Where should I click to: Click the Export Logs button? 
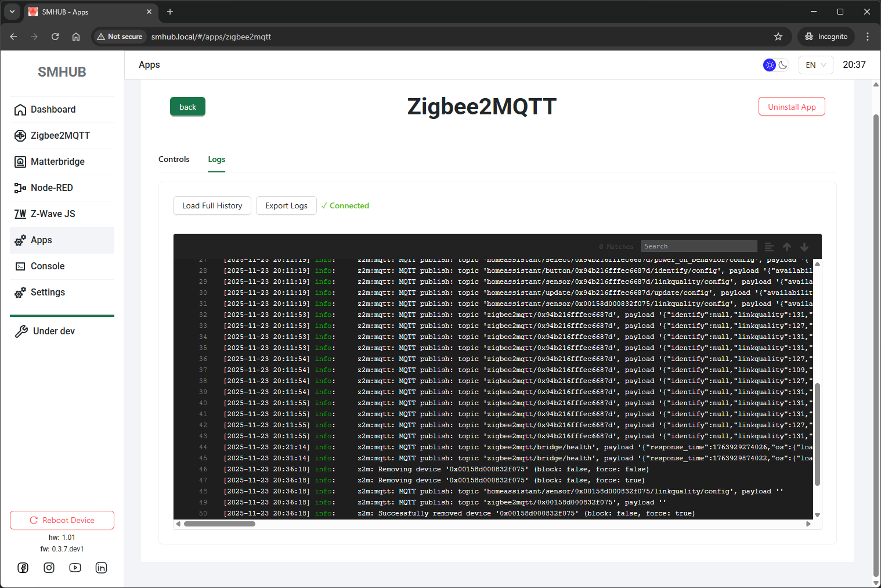[x=286, y=205]
